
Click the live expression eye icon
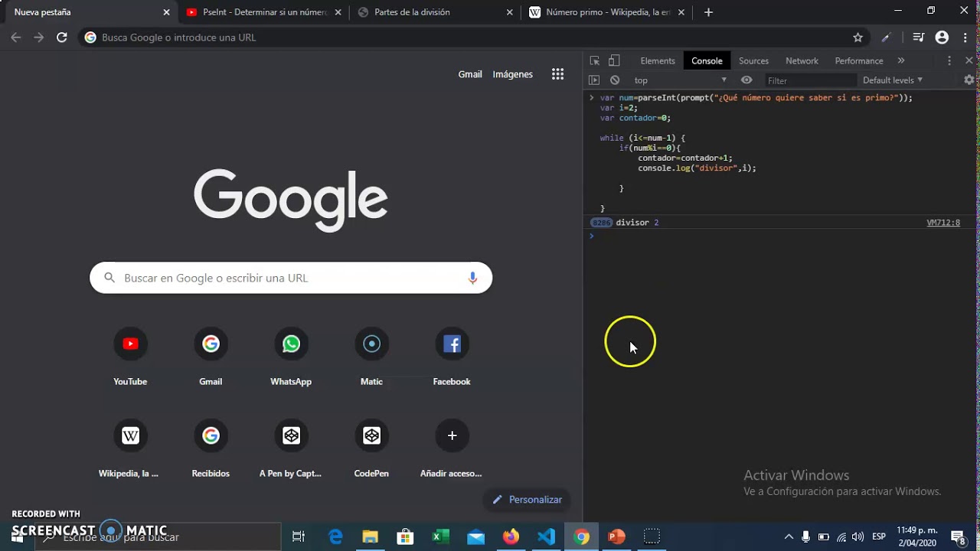[746, 80]
